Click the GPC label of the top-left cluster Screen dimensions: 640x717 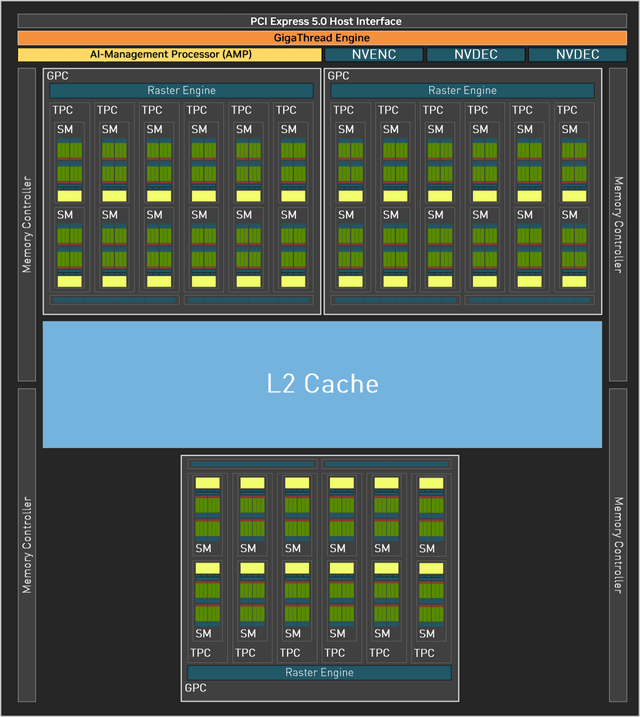[58, 76]
